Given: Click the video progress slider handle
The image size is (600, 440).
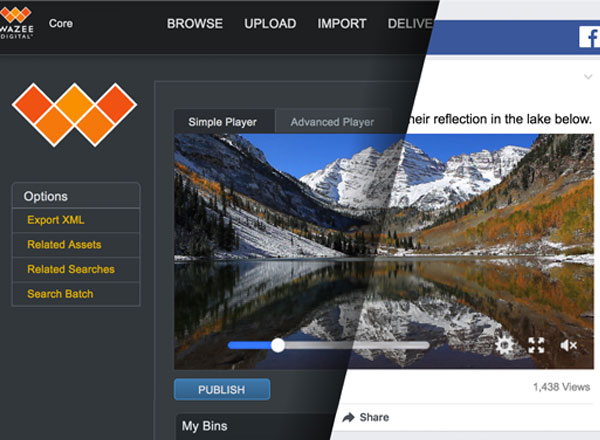Looking at the screenshot, I should coord(278,345).
